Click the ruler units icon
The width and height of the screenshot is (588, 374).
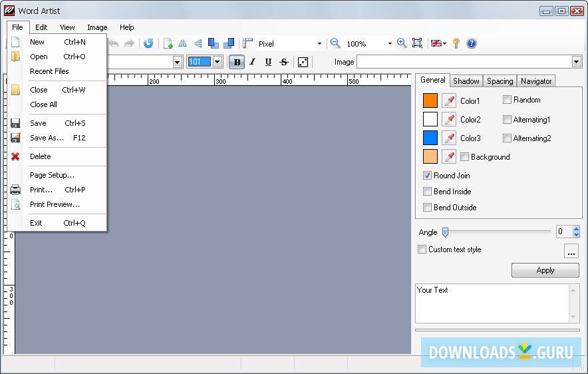coord(247,43)
